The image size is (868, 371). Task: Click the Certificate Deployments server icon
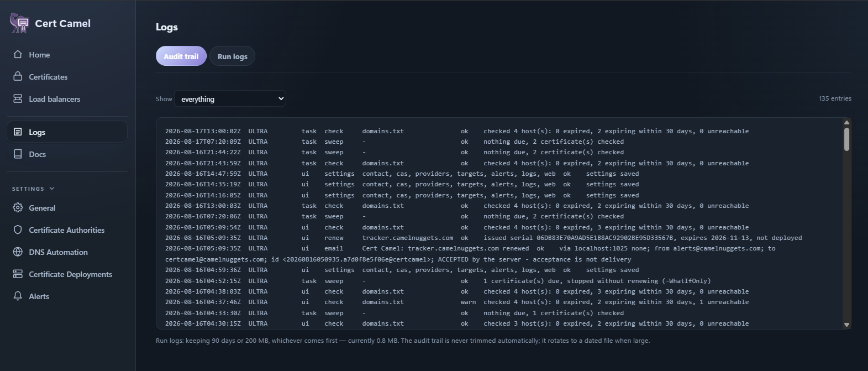pyautogui.click(x=18, y=274)
